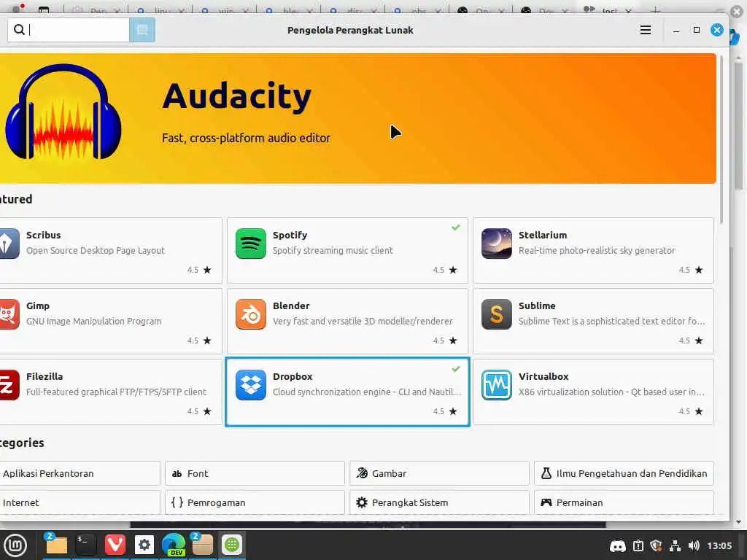Click the Software Manager vertical scrollbar
This screenshot has width=747, height=560.
pyautogui.click(x=721, y=139)
